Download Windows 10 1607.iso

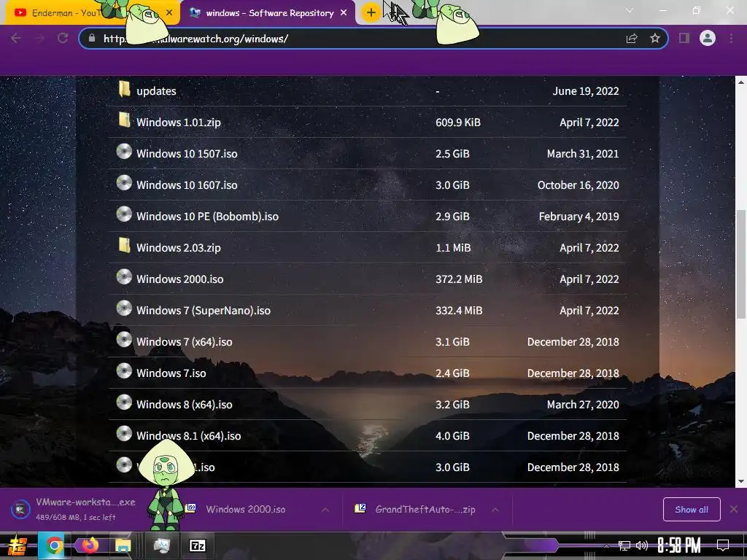click(x=187, y=185)
